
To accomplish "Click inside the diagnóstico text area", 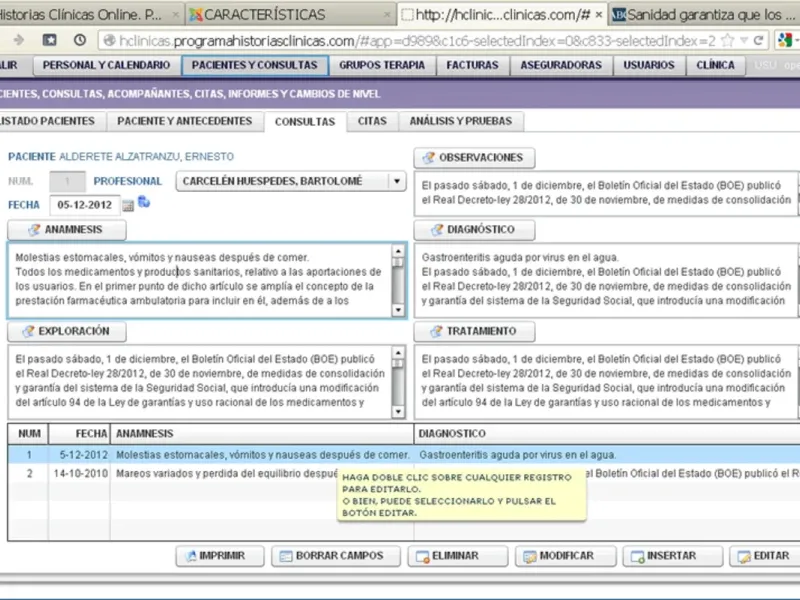I will 606,280.
